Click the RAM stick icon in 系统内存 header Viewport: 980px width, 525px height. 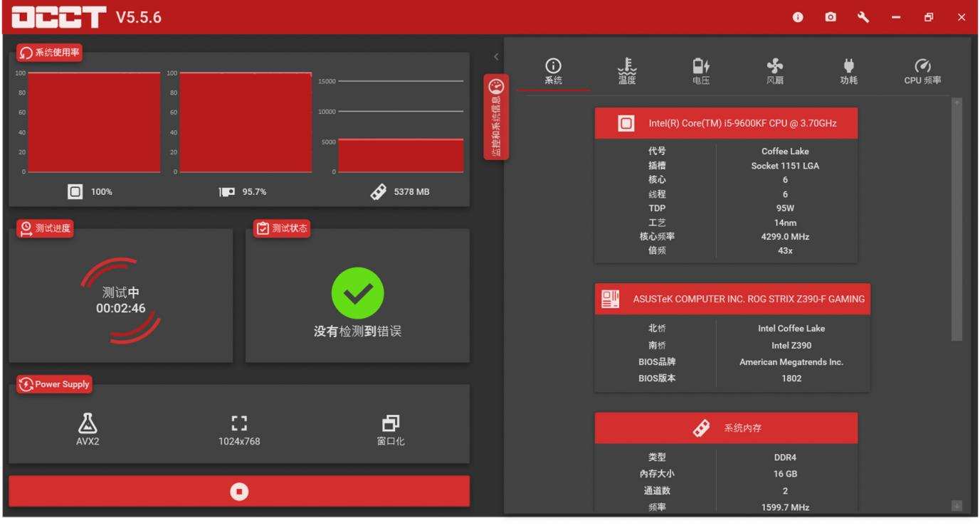pos(701,428)
